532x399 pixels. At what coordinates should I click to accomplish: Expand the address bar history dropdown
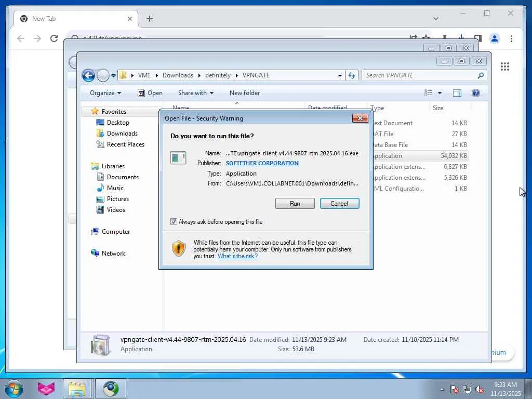[340, 76]
